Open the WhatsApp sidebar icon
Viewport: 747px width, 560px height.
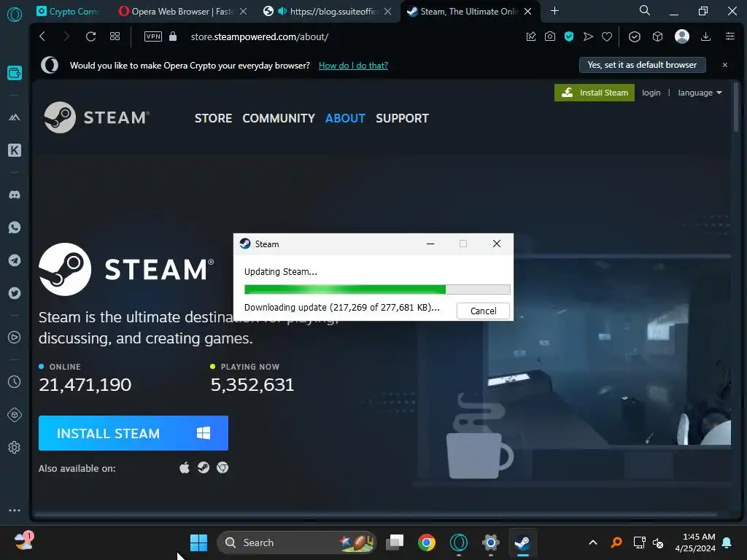pos(15,227)
